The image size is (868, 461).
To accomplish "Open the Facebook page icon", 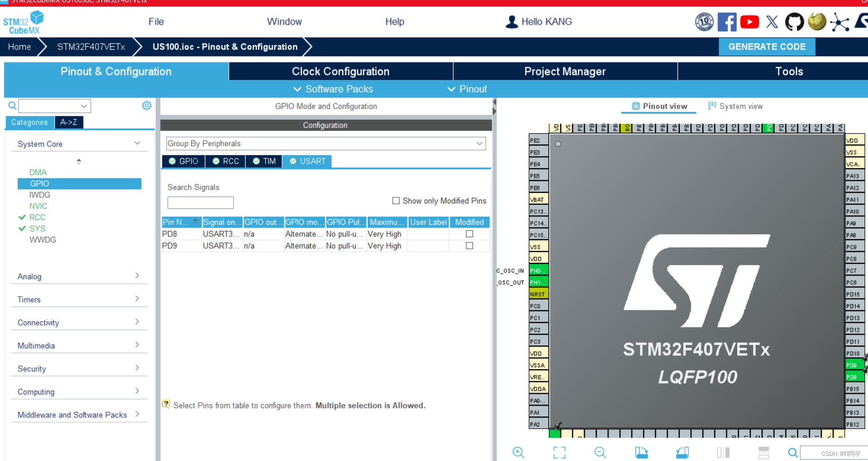I will click(727, 22).
